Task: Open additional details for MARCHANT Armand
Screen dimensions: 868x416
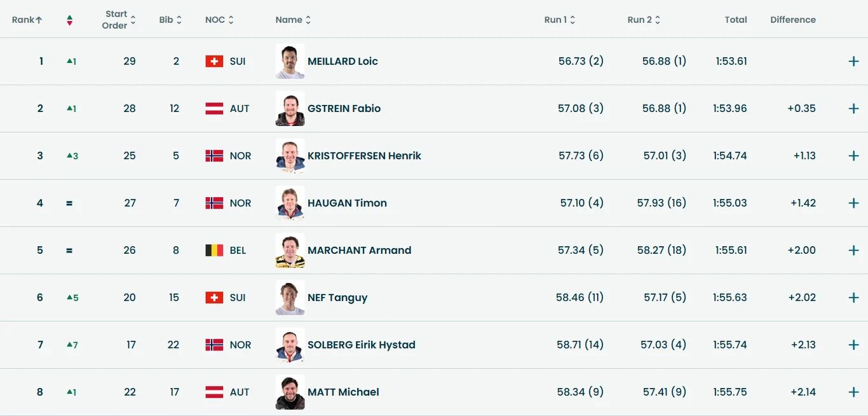Action: tap(853, 250)
